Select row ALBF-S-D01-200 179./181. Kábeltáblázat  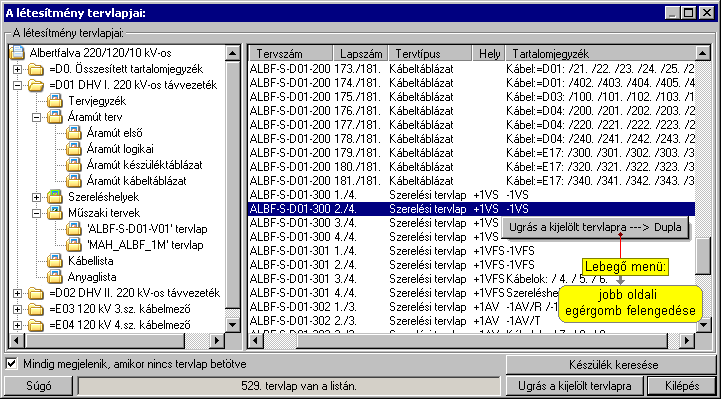471,153
